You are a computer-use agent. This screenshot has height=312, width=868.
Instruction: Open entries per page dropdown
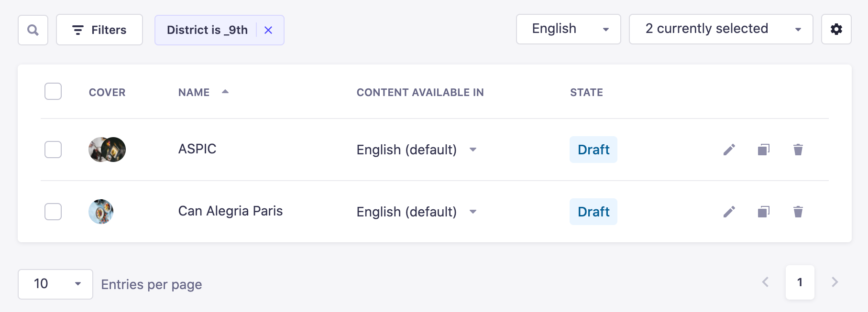tap(55, 284)
